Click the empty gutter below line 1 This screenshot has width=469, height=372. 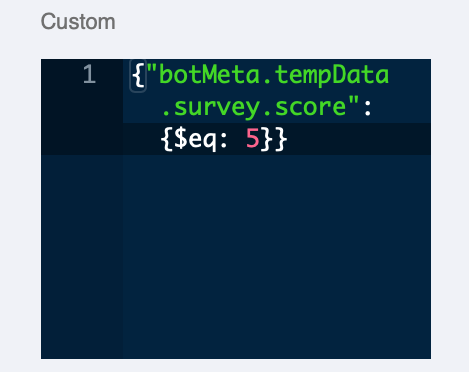[x=82, y=257]
